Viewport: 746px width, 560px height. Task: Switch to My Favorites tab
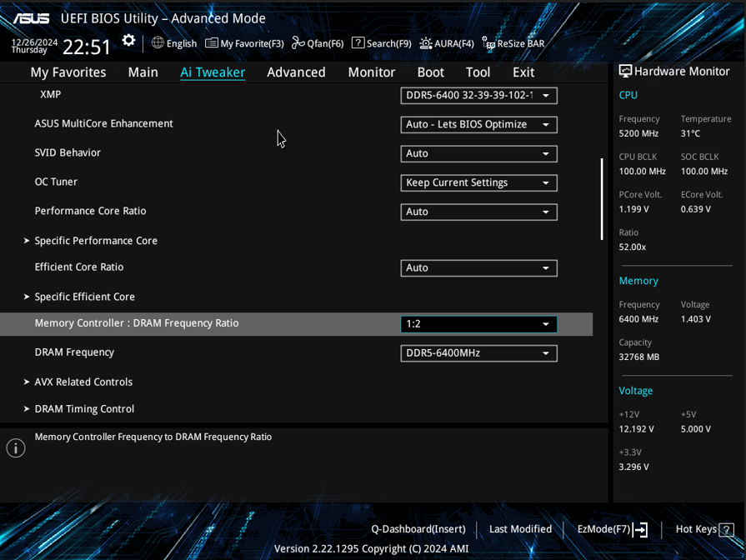point(68,72)
